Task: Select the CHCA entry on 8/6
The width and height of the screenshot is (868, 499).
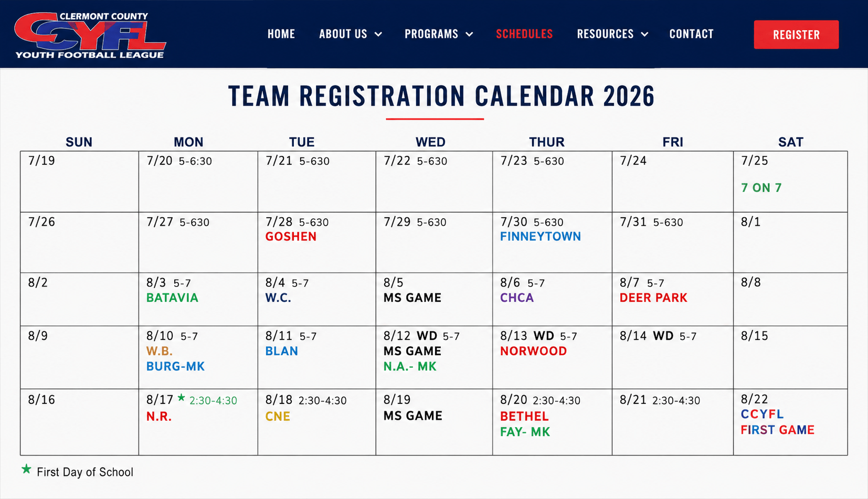Action: pos(516,298)
